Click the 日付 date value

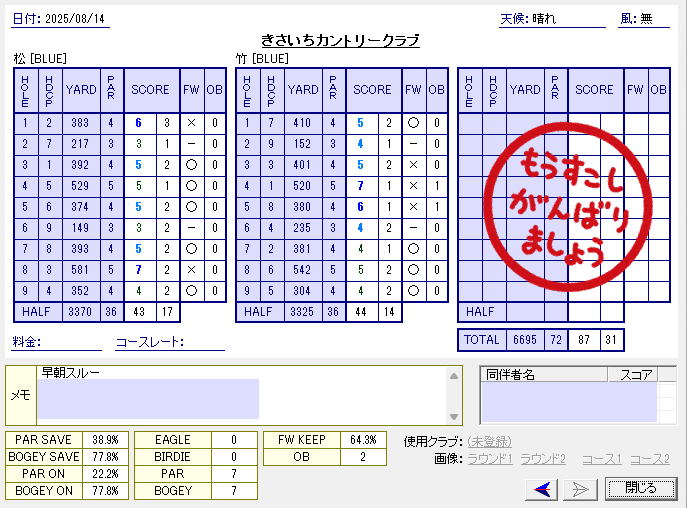[78, 19]
